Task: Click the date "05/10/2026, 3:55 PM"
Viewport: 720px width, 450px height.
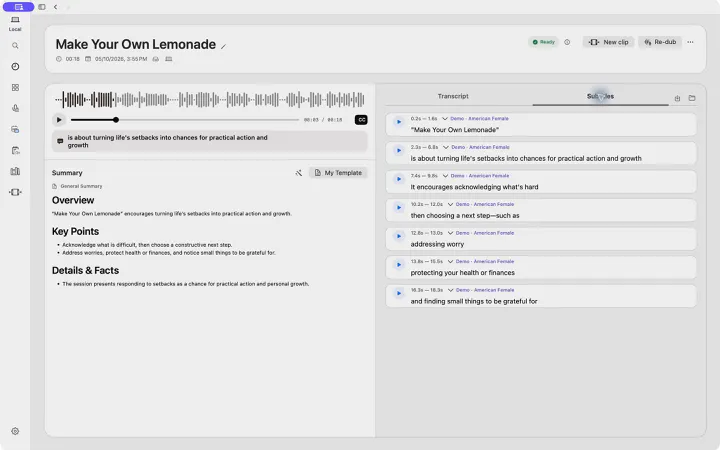Action: click(x=121, y=59)
